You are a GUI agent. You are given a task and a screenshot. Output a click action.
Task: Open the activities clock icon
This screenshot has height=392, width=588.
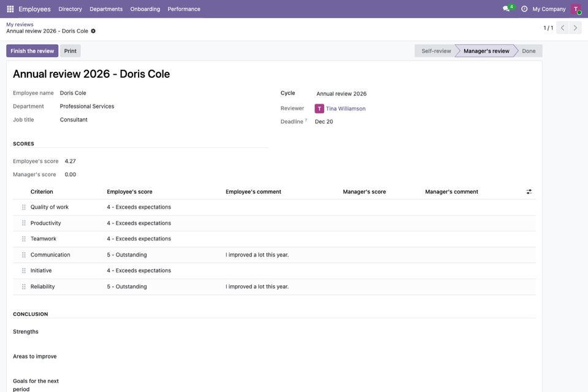point(524,9)
